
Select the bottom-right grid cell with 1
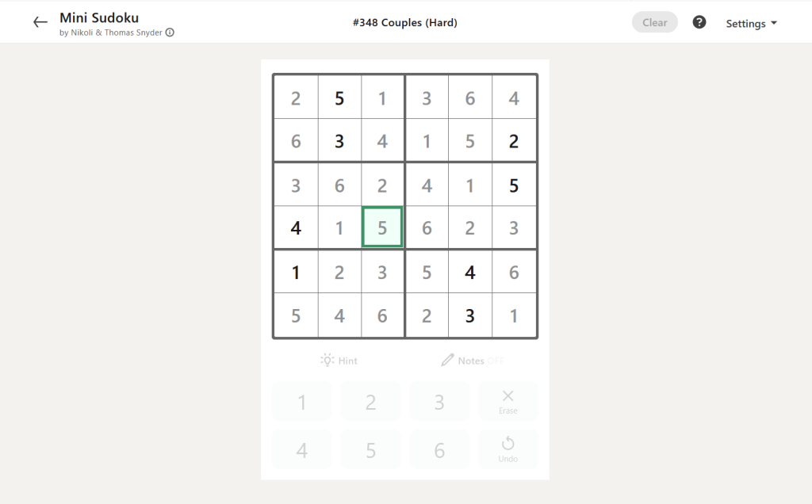tap(514, 315)
